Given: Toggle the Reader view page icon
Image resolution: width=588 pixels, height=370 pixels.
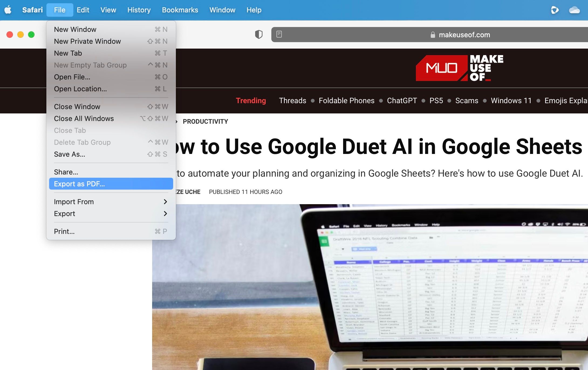Looking at the screenshot, I should (x=279, y=34).
